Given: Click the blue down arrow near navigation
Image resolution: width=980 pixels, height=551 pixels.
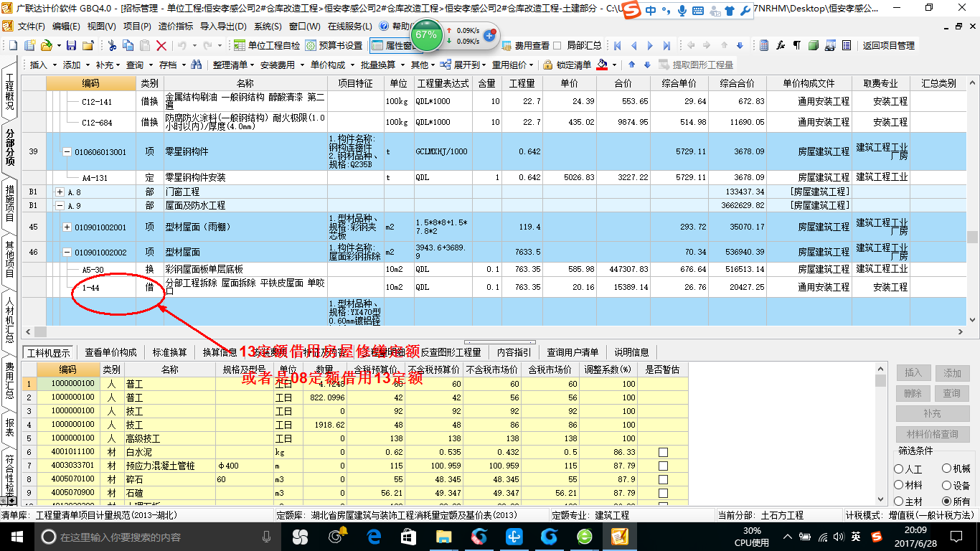Looking at the screenshot, I should (x=740, y=45).
